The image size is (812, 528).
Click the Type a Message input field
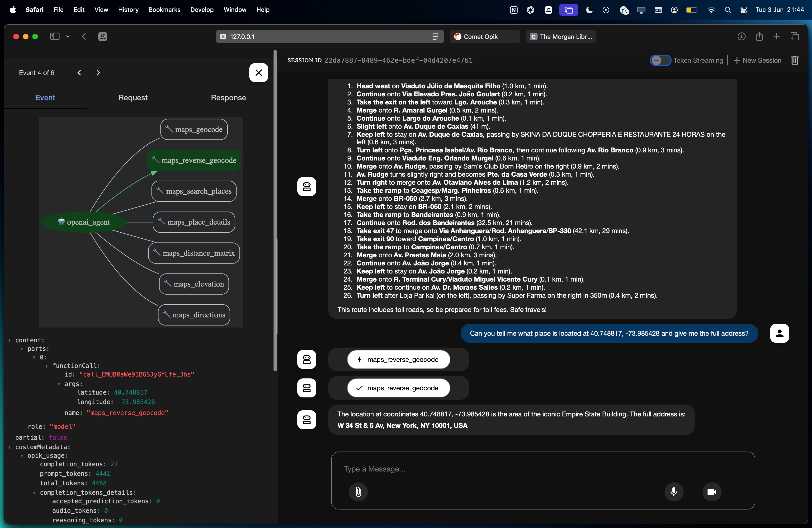tap(543, 469)
